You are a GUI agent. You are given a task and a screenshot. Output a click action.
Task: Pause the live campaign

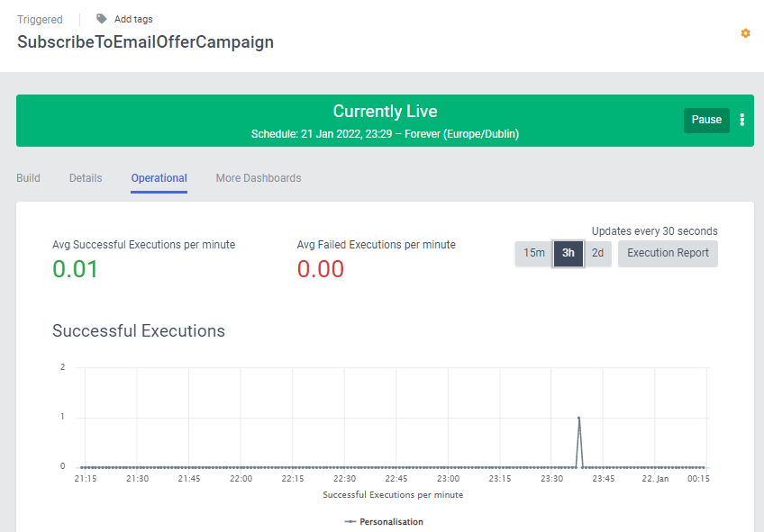pyautogui.click(x=706, y=120)
